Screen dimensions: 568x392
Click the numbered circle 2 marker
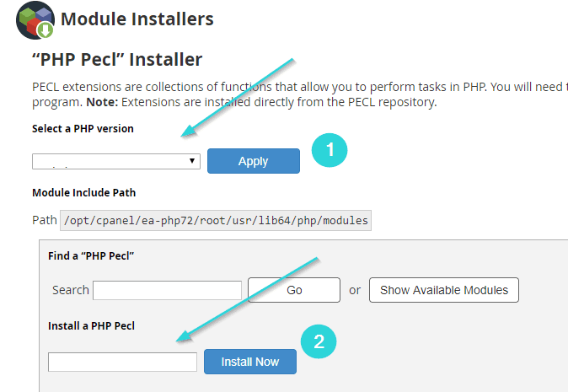[x=319, y=341]
